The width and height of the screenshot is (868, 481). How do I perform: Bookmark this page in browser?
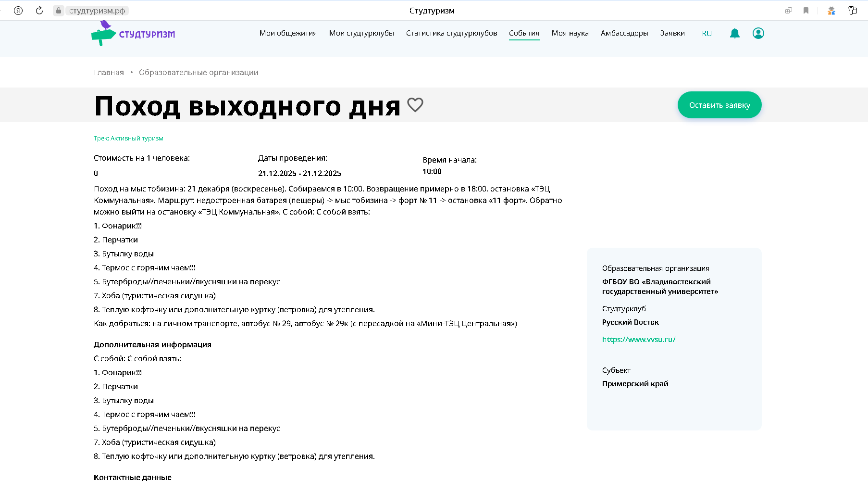(x=806, y=11)
